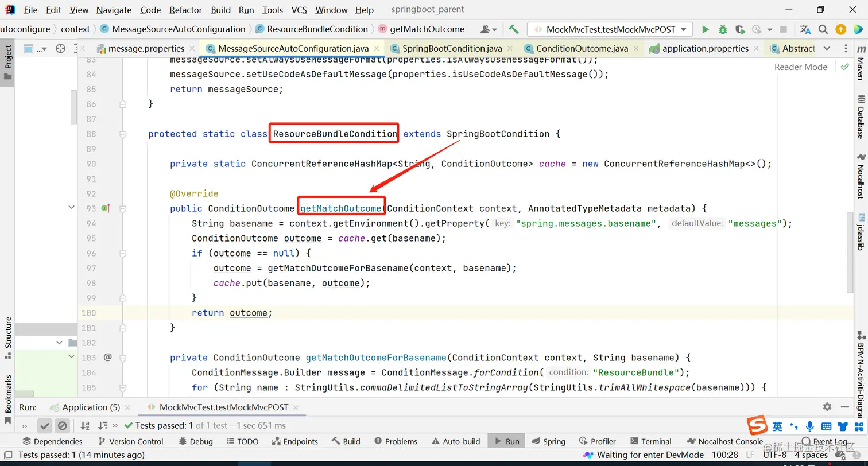
Task: Show hidden editor tabs dropdown chevron
Action: coord(827,49)
